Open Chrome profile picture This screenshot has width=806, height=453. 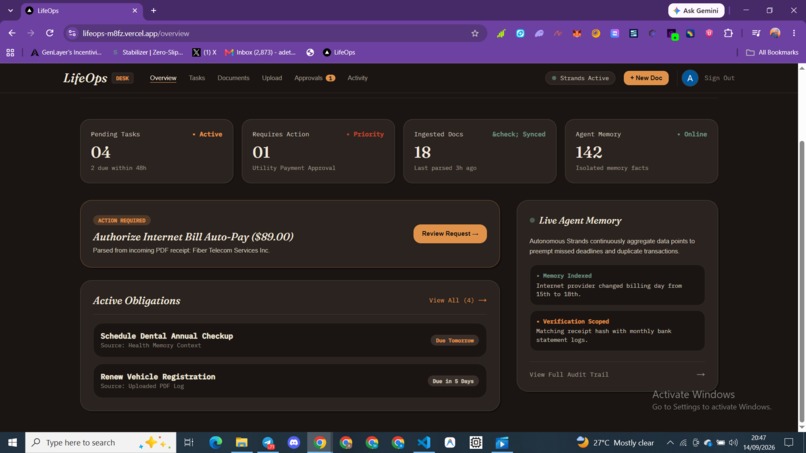(775, 33)
